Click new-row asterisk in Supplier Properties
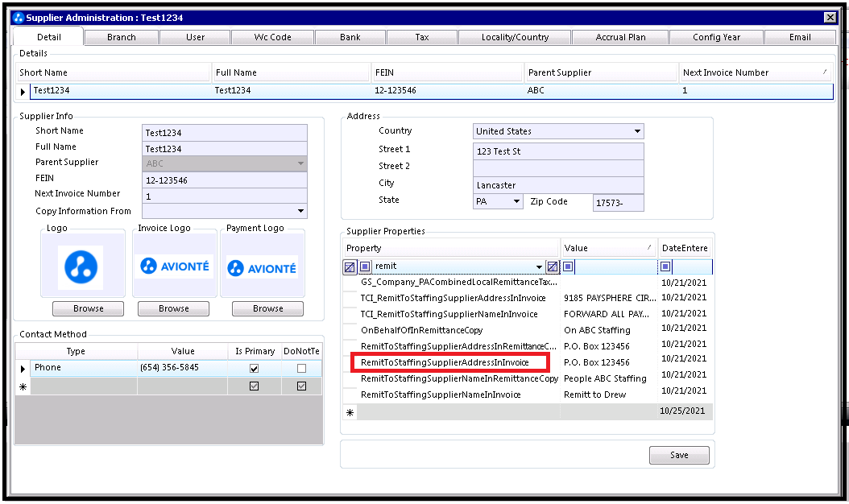 pyautogui.click(x=350, y=412)
